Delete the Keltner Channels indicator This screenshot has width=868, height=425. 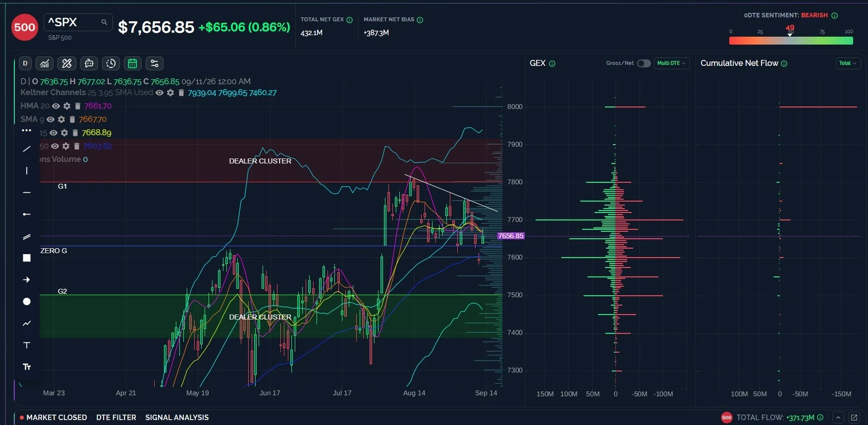point(181,93)
